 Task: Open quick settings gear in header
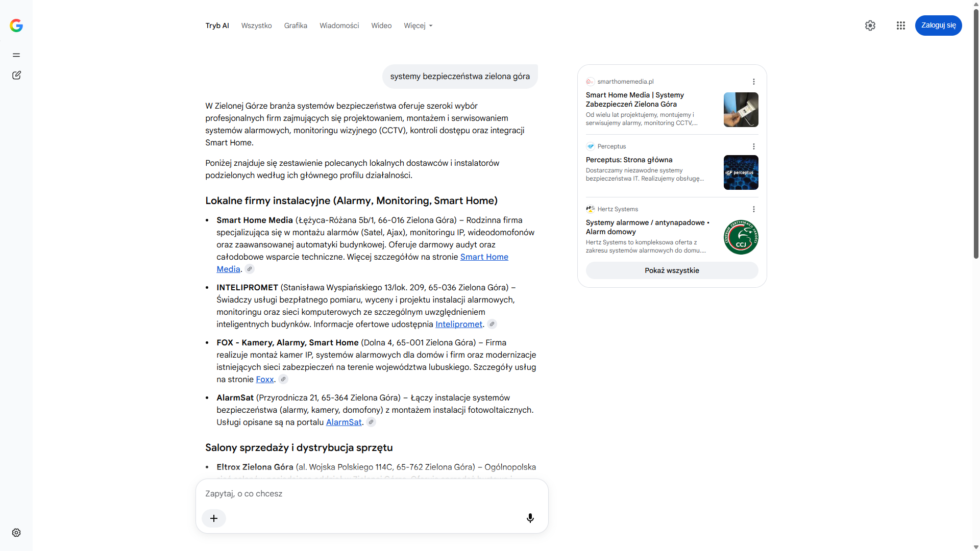click(x=870, y=26)
